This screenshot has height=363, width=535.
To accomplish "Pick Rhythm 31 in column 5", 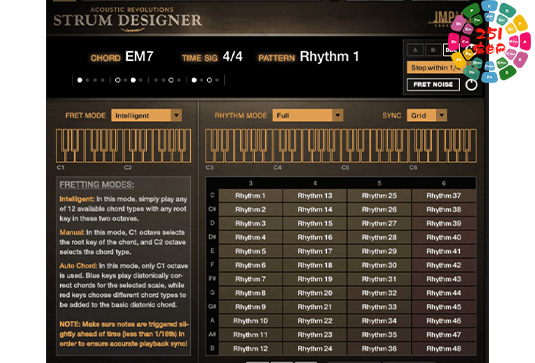I will point(379,279).
